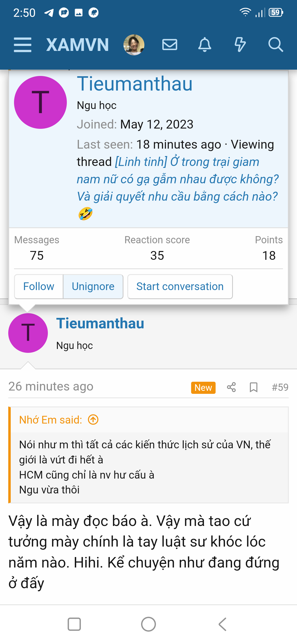Start a conversation with Tieumanthau
The height and width of the screenshot is (644, 297).
180,286
